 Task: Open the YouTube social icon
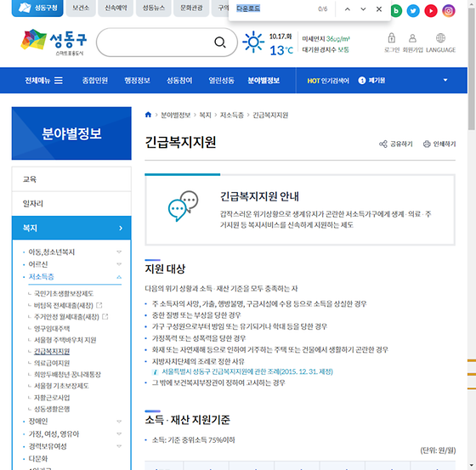coord(431,11)
